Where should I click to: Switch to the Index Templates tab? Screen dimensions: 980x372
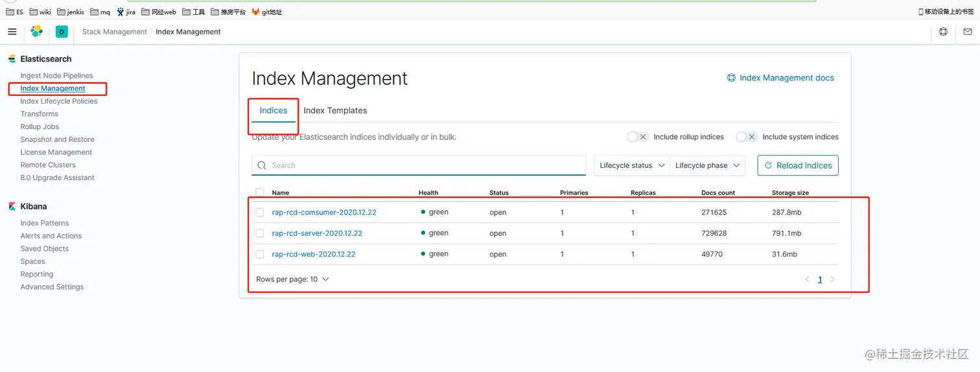point(335,110)
